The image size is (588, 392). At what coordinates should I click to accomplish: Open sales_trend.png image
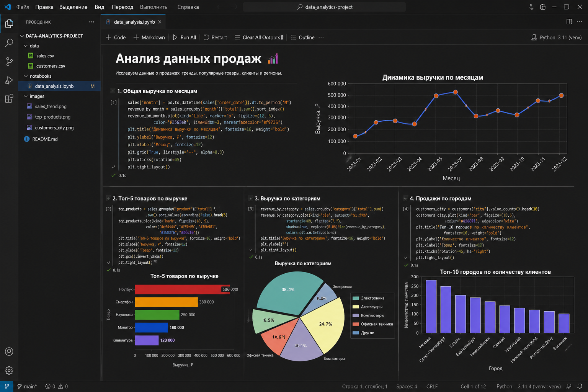pos(51,106)
